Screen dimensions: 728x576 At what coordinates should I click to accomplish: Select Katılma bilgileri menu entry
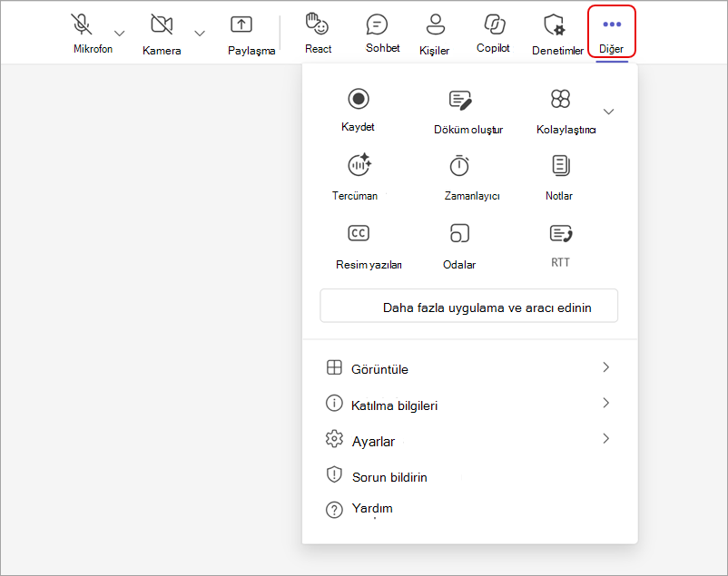[469, 405]
